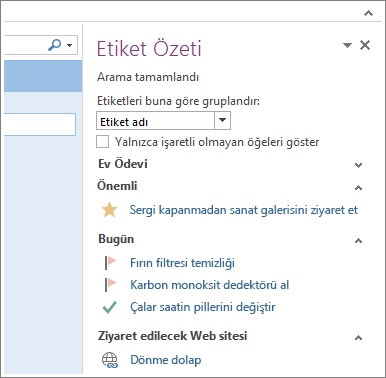Click the search magnifier icon

coord(55,45)
